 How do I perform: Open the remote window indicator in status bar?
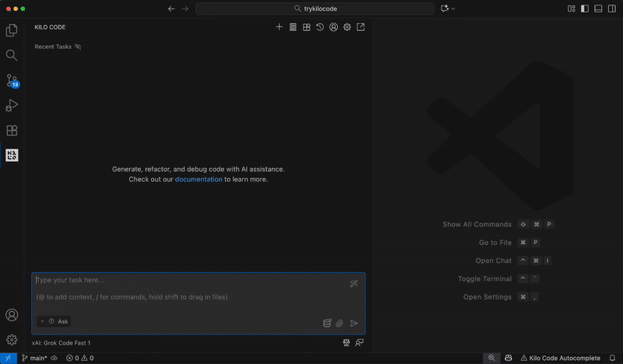point(9,358)
